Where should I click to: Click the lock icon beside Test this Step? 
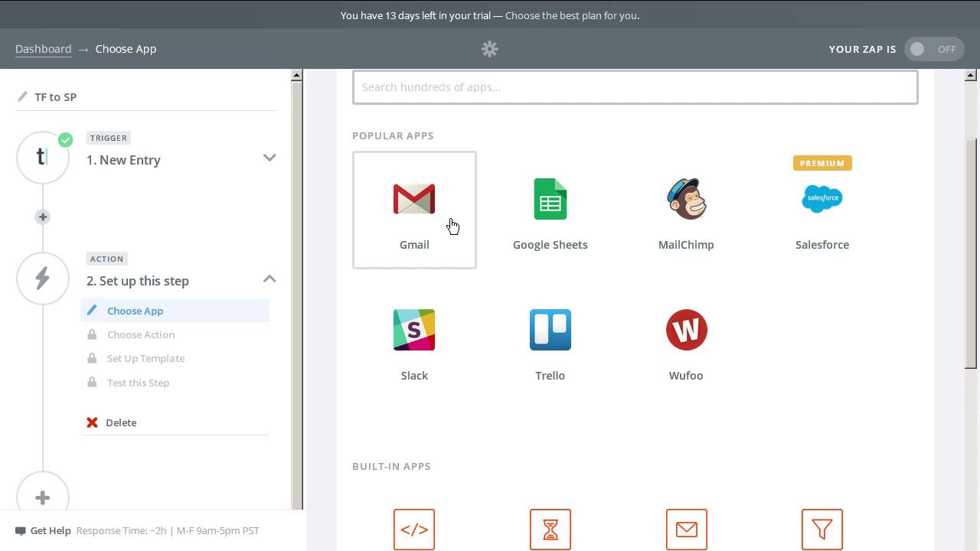click(92, 382)
